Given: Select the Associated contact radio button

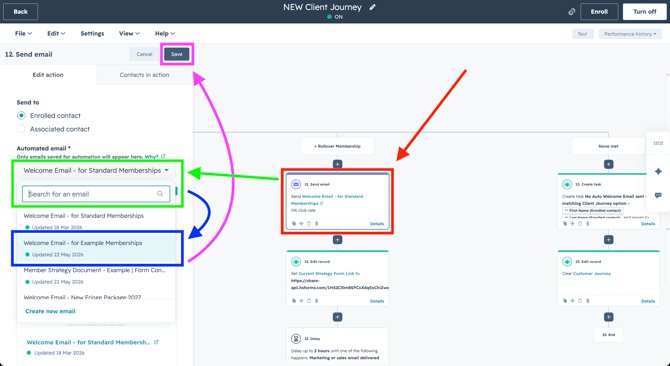Looking at the screenshot, I should pos(21,129).
